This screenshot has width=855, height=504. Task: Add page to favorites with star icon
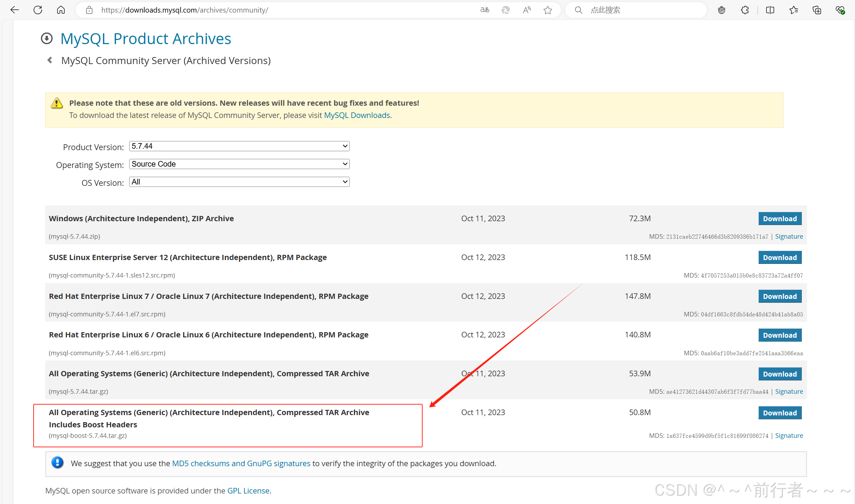pos(548,10)
